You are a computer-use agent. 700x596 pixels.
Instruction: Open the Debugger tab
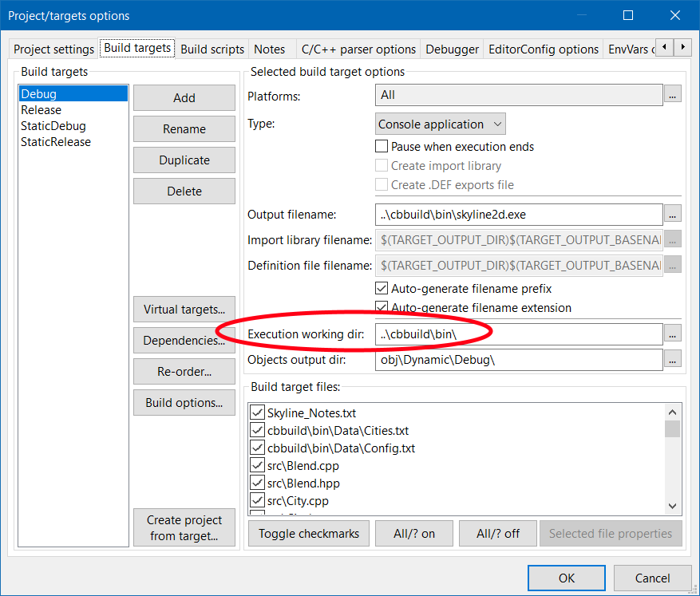(452, 49)
